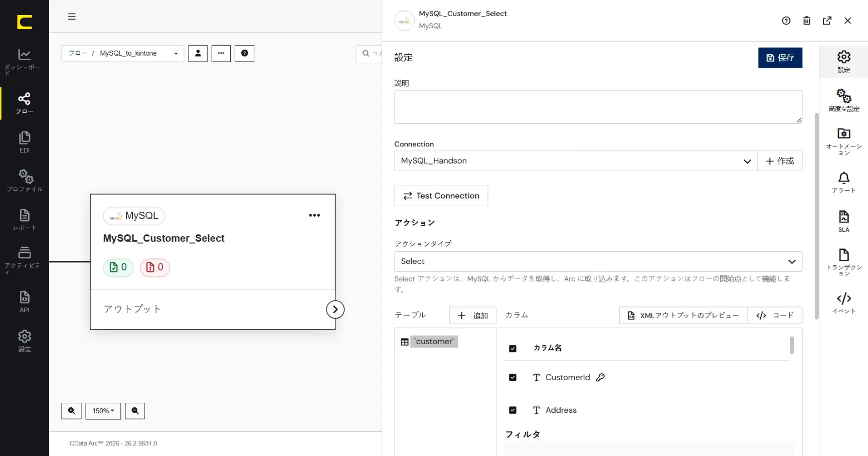868x456 pixels.
Task: Toggle the select-all カラム名 checkbox
Action: pos(512,349)
